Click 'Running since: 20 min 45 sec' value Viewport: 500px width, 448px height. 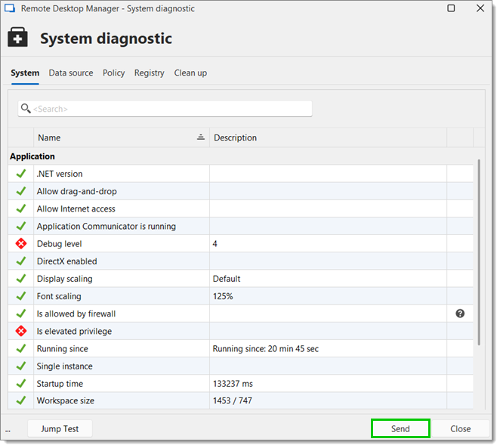[x=266, y=348]
